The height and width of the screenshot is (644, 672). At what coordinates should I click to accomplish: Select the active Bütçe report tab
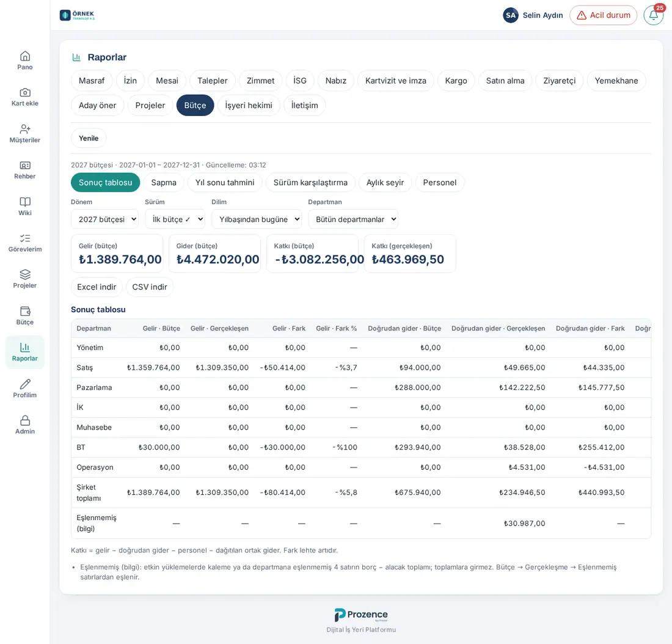[x=195, y=106]
